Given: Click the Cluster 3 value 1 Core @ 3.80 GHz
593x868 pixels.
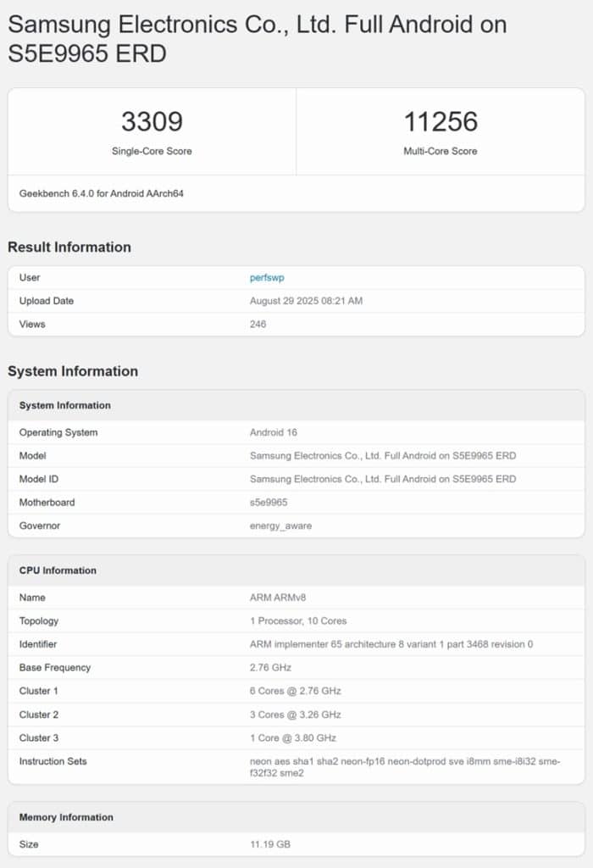Looking at the screenshot, I should click(292, 737).
